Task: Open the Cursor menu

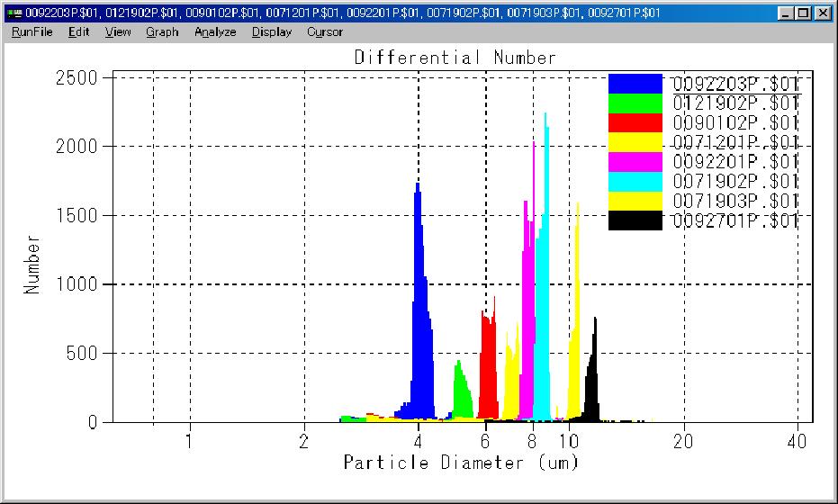Action: tap(324, 32)
